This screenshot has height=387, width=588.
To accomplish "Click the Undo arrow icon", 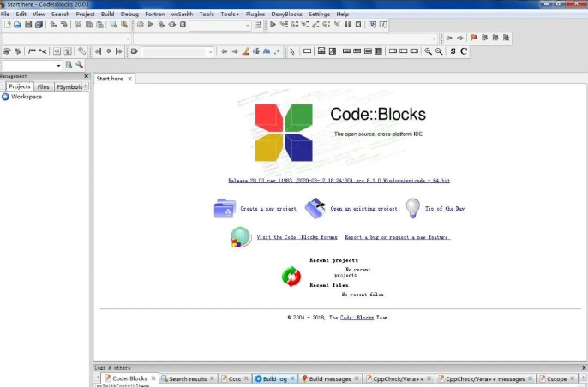I will (x=53, y=25).
